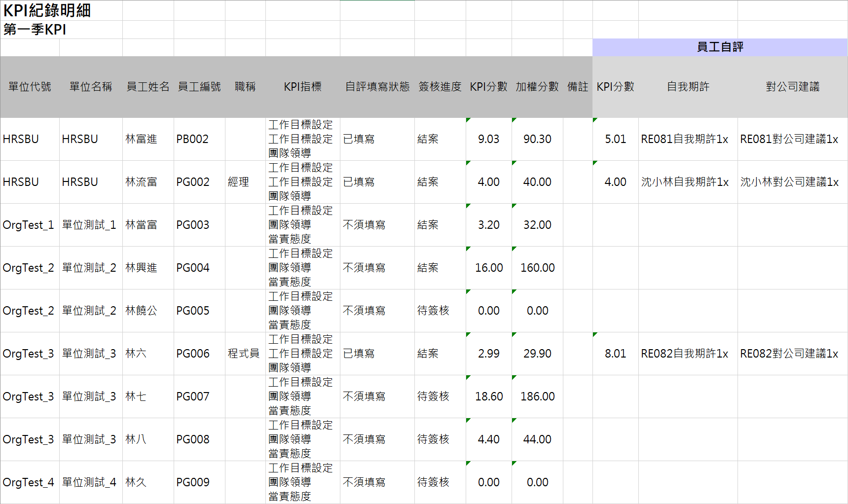Select the purple 員工自評 header cell
The width and height of the screenshot is (848, 504).
[x=720, y=47]
